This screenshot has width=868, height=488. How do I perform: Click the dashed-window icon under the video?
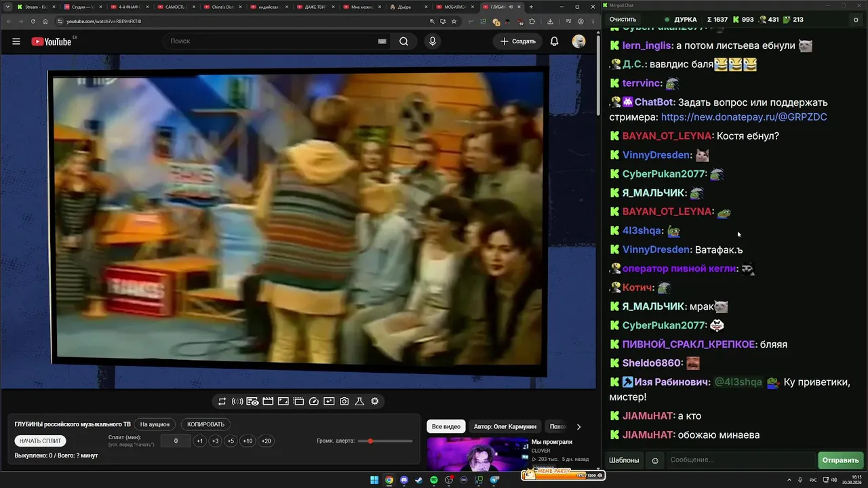point(298,401)
